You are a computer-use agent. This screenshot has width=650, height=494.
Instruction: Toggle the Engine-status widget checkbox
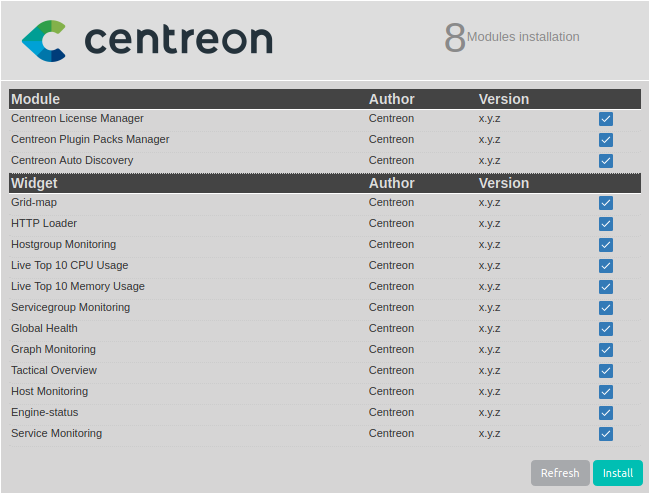(x=606, y=413)
